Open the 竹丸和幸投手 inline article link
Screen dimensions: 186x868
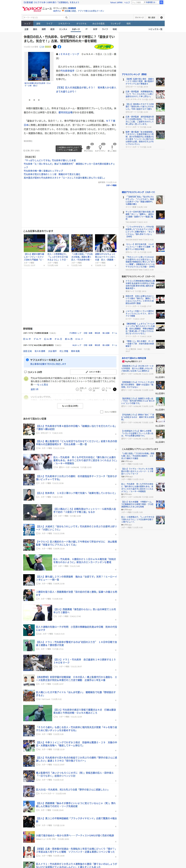tap(67, 71)
